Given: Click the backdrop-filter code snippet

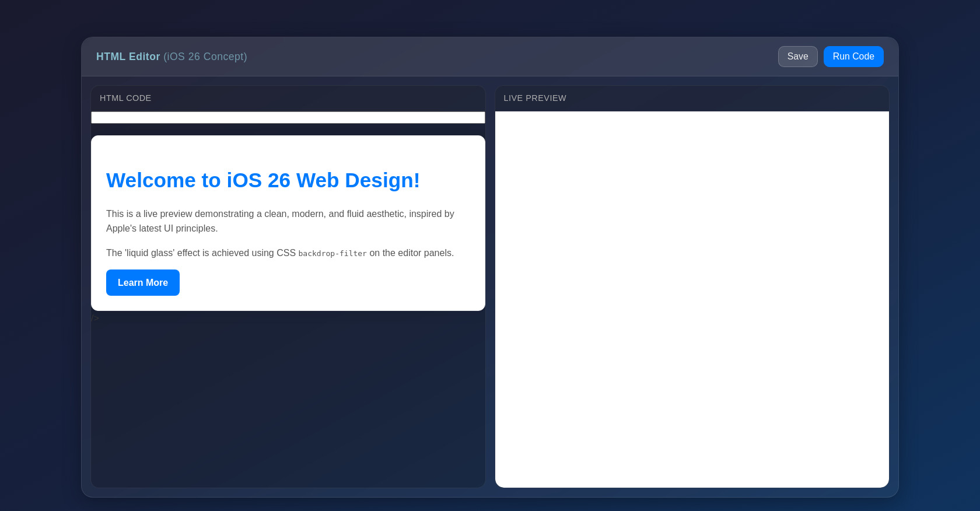Looking at the screenshot, I should tap(332, 253).
